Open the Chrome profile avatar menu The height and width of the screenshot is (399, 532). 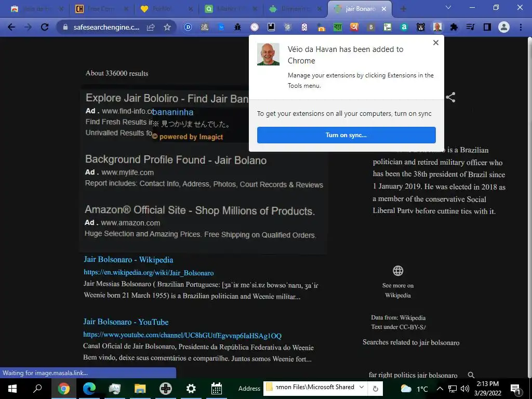pyautogui.click(x=504, y=27)
